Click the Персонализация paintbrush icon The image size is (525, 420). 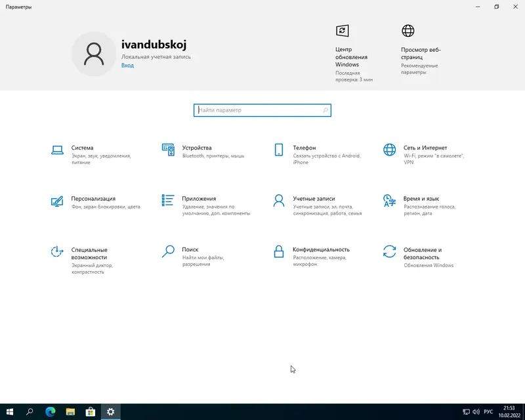pos(57,201)
